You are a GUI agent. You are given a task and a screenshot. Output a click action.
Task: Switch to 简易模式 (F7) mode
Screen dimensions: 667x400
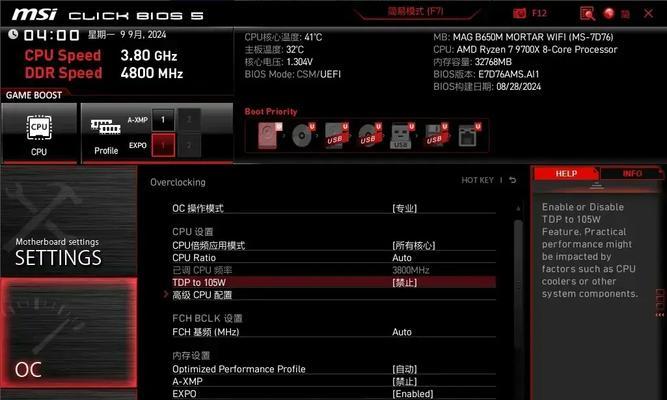415,11
